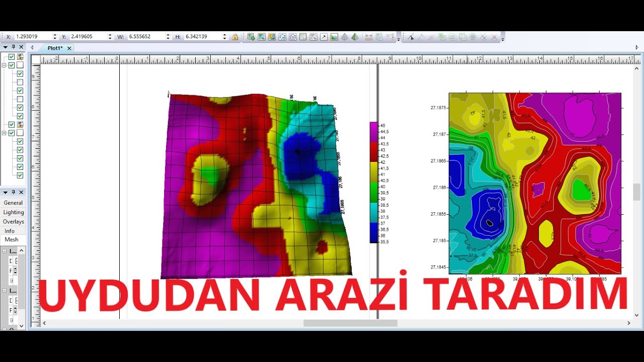Click the dotted green circle buffer icon

tap(473, 37)
